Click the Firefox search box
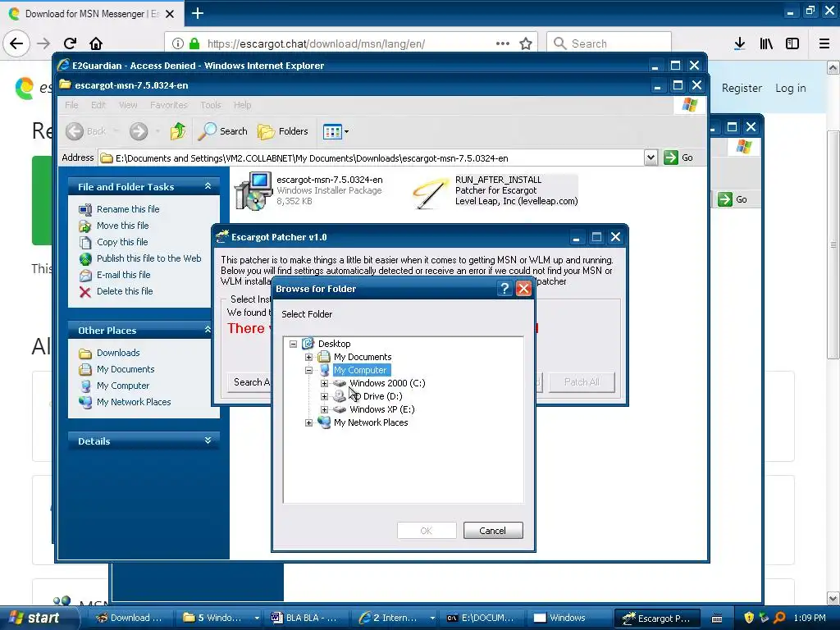This screenshot has height=630, width=840. pyautogui.click(x=609, y=43)
